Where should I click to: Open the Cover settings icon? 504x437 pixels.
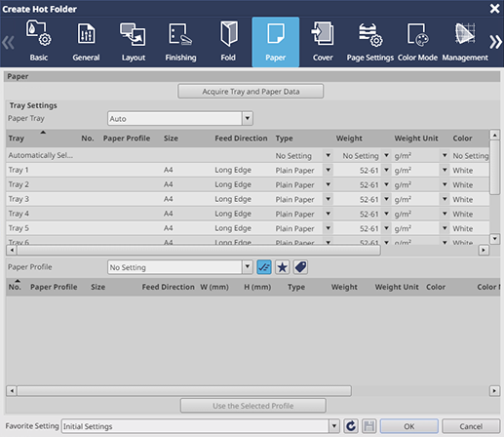pos(323,33)
